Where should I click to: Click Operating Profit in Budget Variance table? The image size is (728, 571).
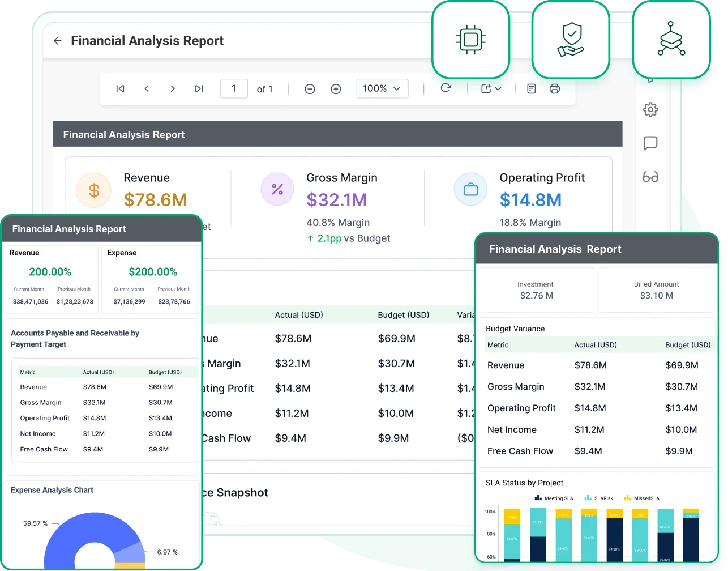coord(521,408)
